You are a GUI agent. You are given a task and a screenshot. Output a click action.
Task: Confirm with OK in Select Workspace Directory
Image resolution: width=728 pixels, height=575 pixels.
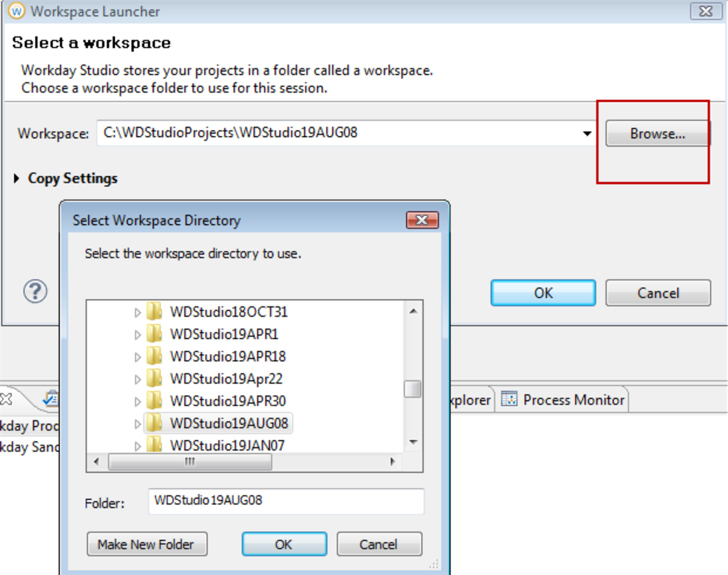pos(284,544)
